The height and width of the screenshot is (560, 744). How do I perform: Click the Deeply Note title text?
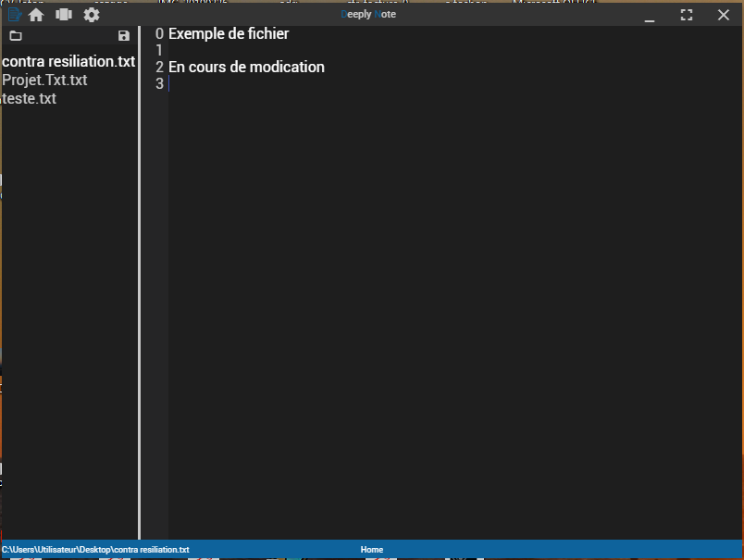click(368, 15)
